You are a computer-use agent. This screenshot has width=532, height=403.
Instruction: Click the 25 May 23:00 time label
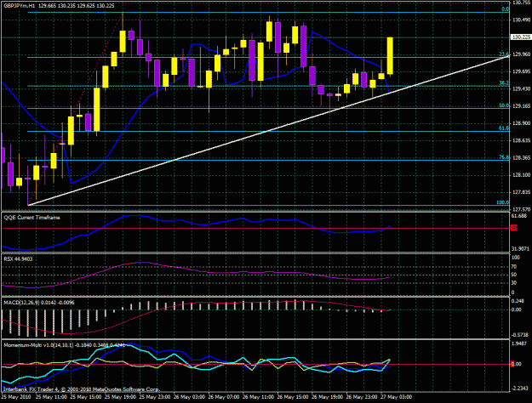pyautogui.click(x=155, y=397)
